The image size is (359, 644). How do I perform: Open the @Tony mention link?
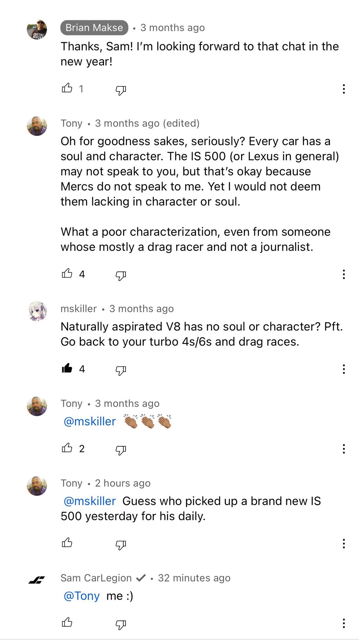(x=82, y=596)
